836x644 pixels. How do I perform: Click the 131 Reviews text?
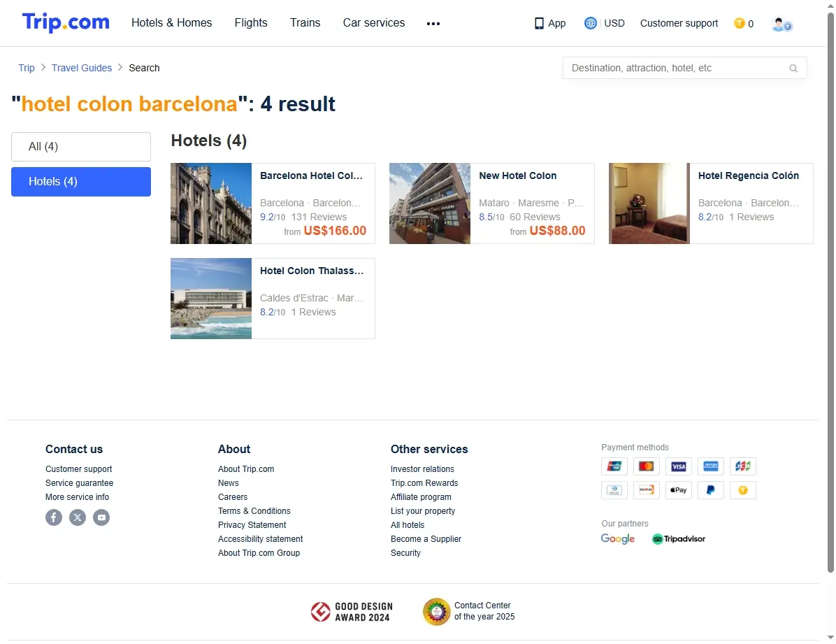click(x=319, y=217)
